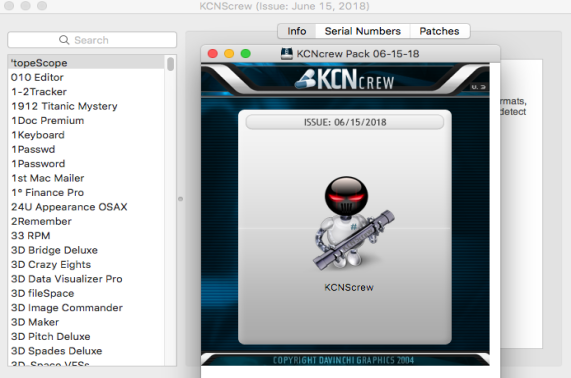Select 1° Finance Pro entry

(x=86, y=192)
